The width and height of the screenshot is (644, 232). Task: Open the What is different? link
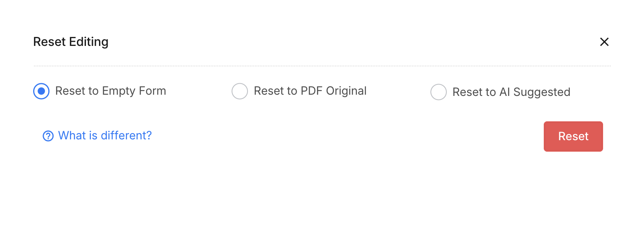pyautogui.click(x=105, y=136)
